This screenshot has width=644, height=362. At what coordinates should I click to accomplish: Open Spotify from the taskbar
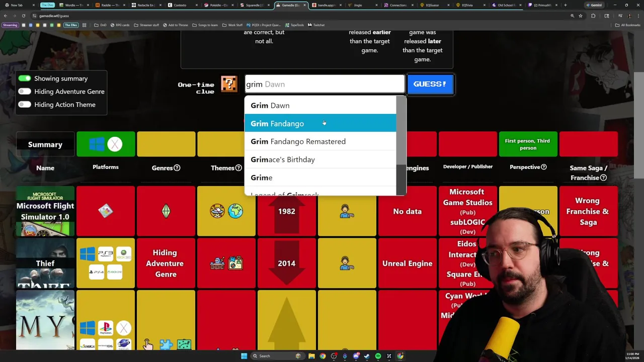(x=378, y=356)
